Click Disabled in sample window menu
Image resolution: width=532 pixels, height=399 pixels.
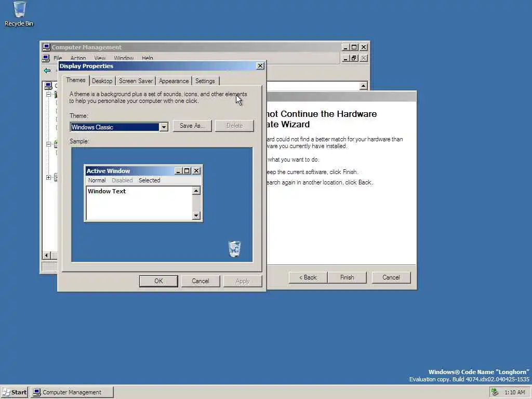point(122,180)
